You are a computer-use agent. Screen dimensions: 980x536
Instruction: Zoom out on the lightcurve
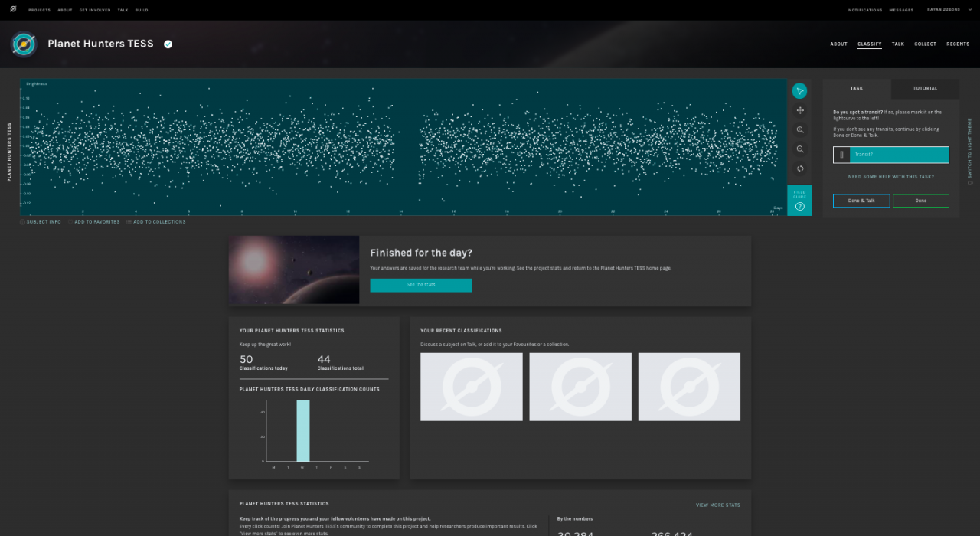coord(799,149)
